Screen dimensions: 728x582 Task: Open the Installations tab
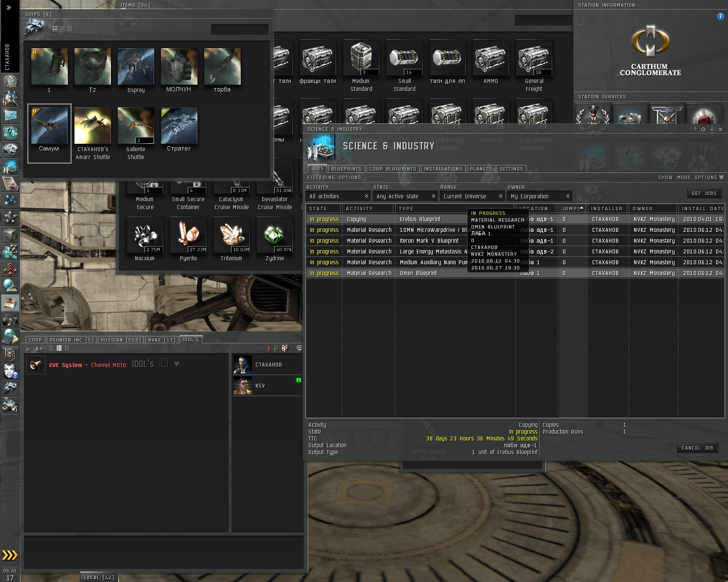click(442, 169)
